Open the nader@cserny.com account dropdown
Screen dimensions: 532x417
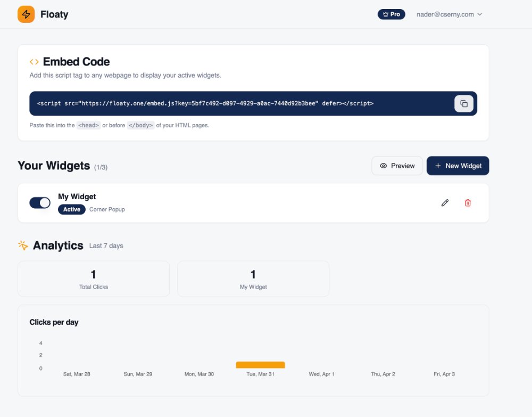tap(449, 14)
